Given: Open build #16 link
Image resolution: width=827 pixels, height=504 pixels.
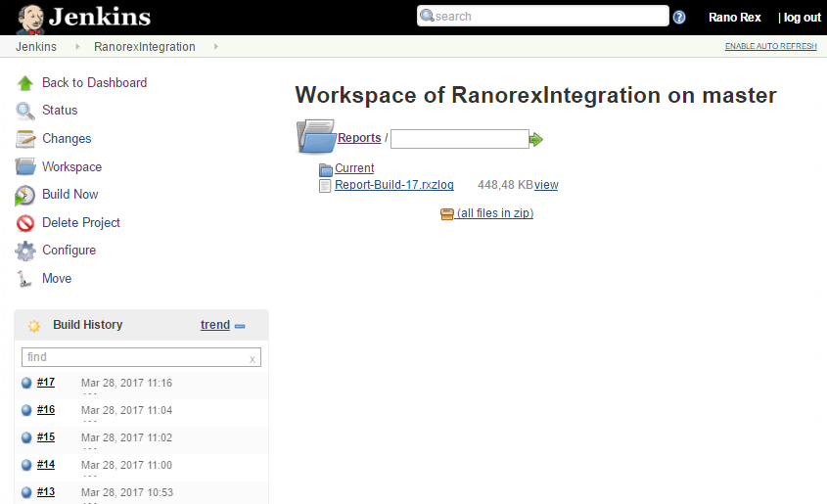Looking at the screenshot, I should coord(46,410).
